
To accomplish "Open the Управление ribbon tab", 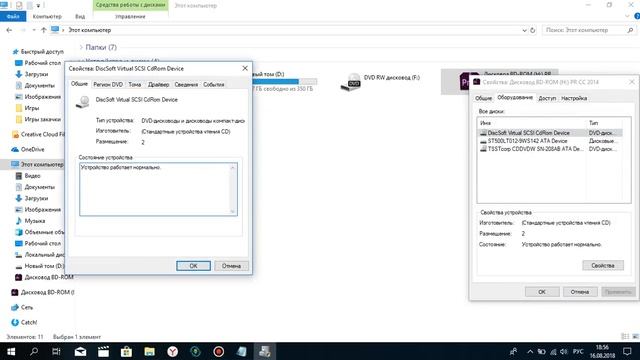I will (x=130, y=16).
